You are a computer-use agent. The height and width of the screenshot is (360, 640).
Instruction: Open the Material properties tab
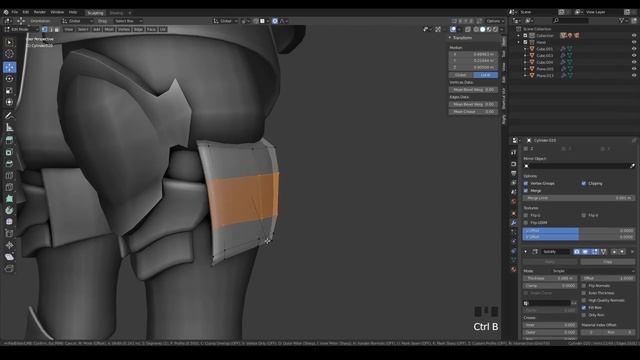pos(513,269)
